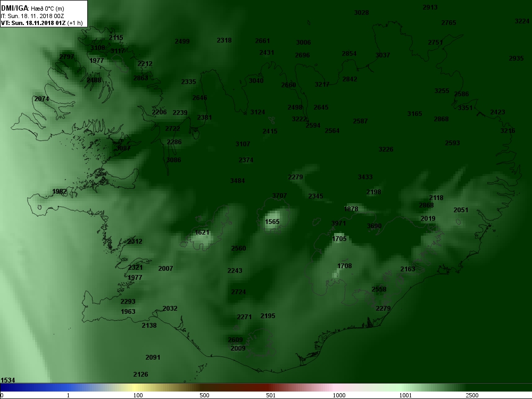Click the map value 2374
Viewport: 532px width, 399px height.
[246, 160]
